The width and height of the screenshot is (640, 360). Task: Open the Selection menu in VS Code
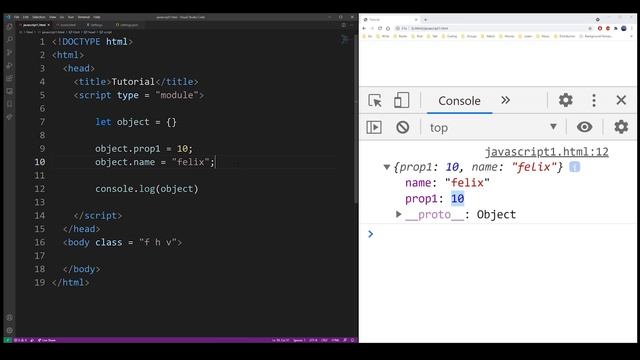[x=39, y=17]
